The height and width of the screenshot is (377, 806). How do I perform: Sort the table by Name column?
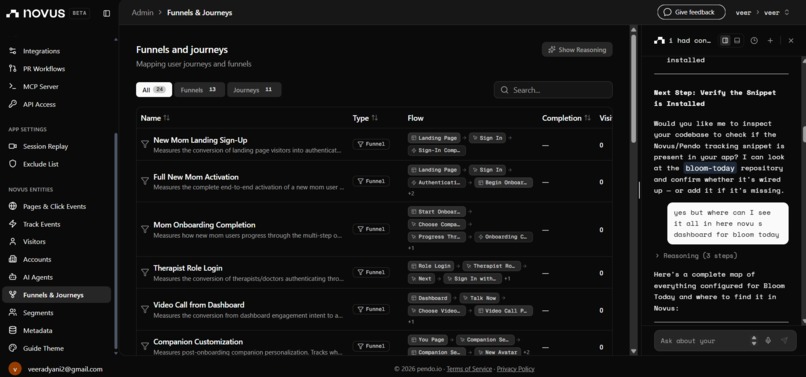point(155,118)
